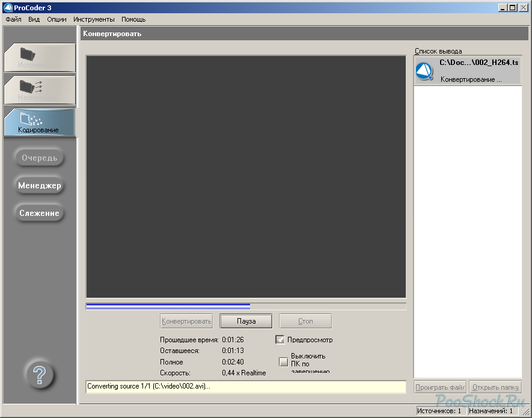532x418 pixels.
Task: Click the Очередь button
Action: (x=39, y=158)
